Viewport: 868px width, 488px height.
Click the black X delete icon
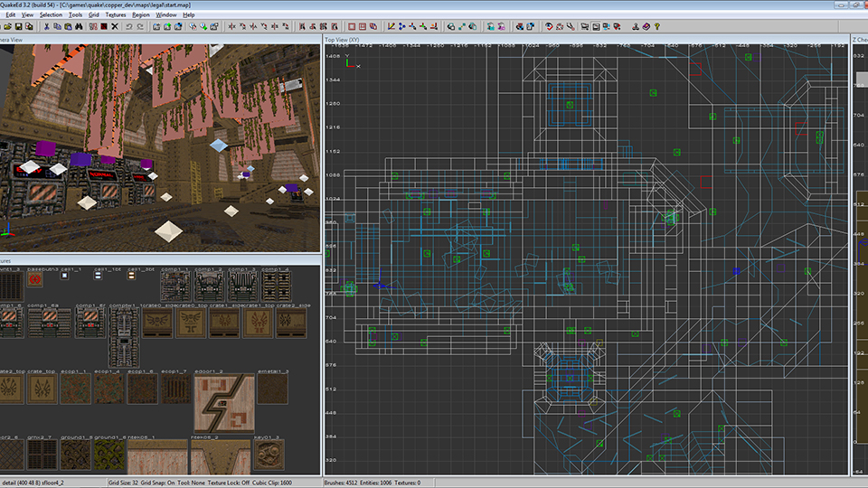[x=115, y=26]
